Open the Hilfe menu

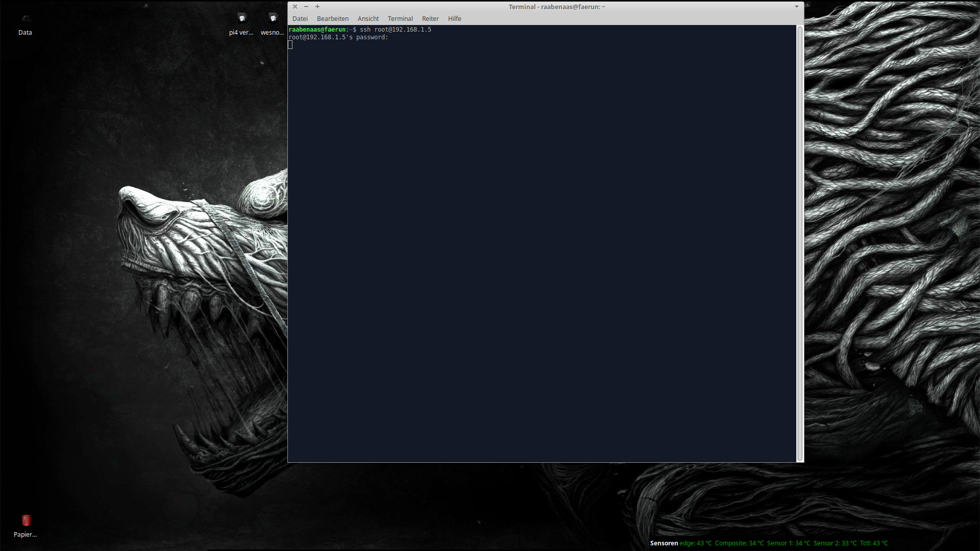[454, 18]
